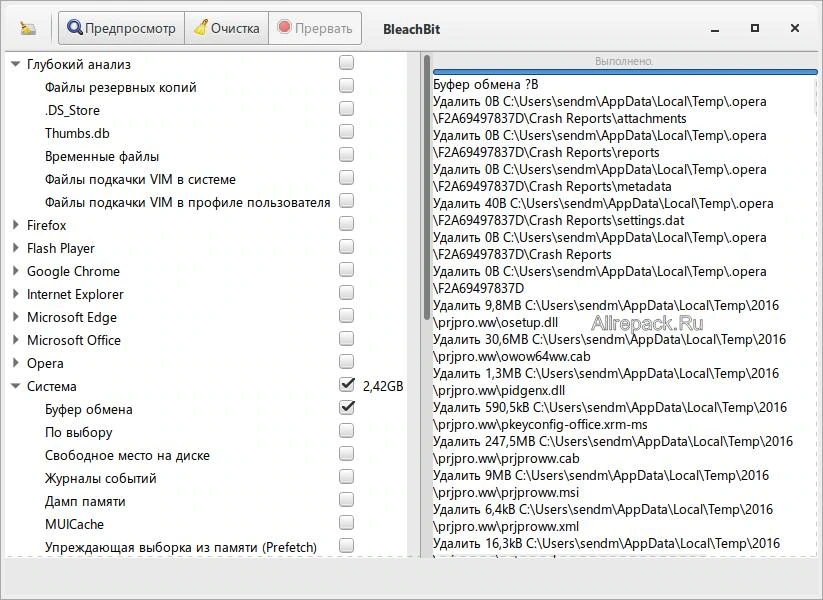The image size is (823, 600).
Task: Tick the Google Chrome checkbox
Action: (x=346, y=270)
